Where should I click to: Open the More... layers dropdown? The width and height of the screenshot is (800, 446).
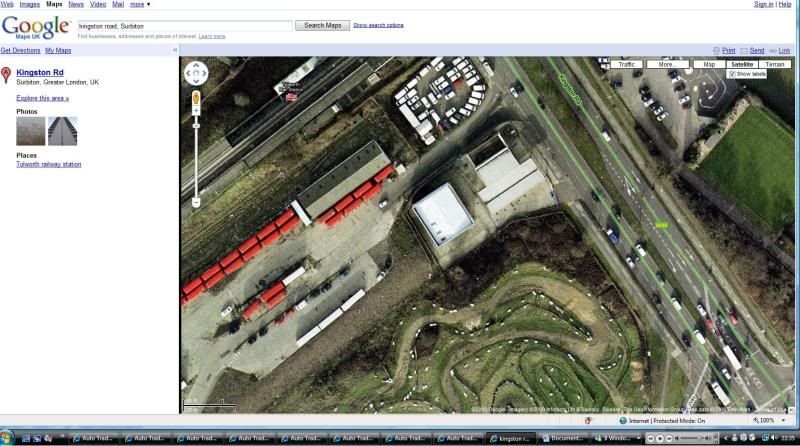pyautogui.click(x=666, y=64)
